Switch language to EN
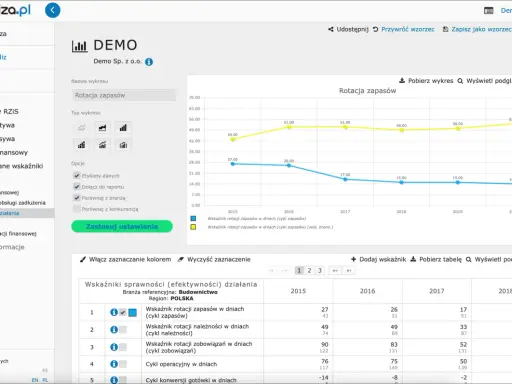The image size is (512, 384). [x=35, y=380]
